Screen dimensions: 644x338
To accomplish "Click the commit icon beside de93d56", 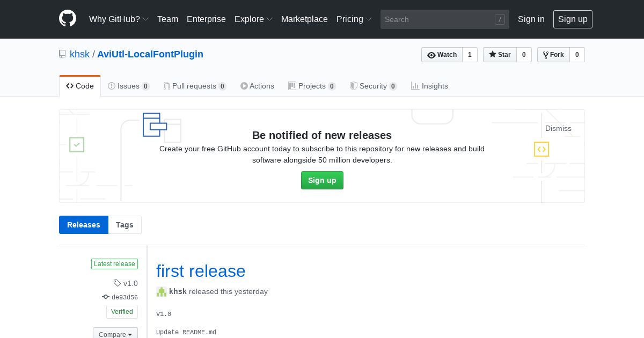I will coord(106,297).
